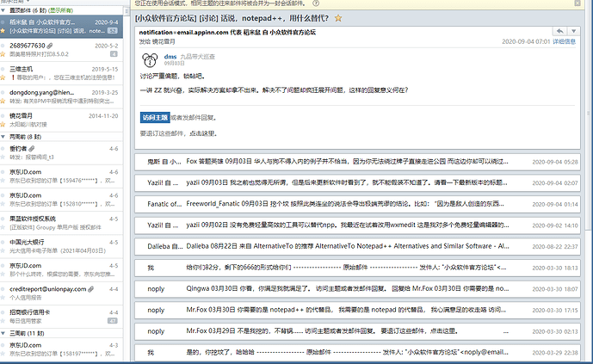This screenshot has width=593, height=364.
Task: Click the dms username link
Action: point(170,57)
